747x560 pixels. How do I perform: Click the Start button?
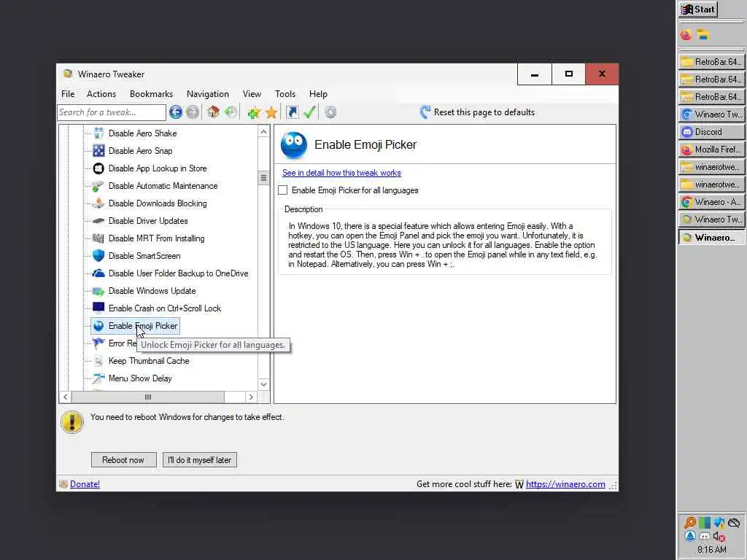coord(698,9)
